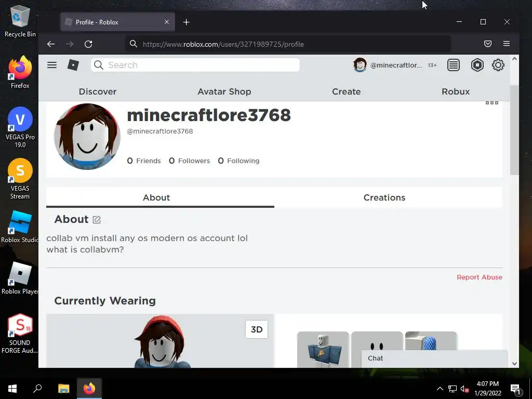
Task: Click scrollbar down arrow
Action: coord(514,363)
